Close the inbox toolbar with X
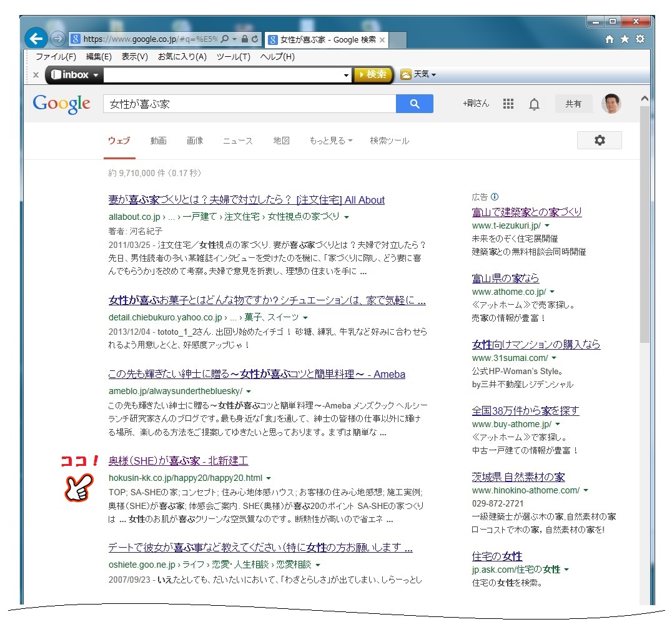672x637 pixels. 36,74
